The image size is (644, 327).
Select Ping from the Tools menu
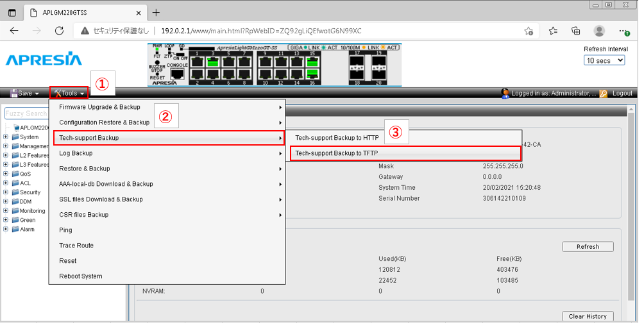pyautogui.click(x=167, y=230)
